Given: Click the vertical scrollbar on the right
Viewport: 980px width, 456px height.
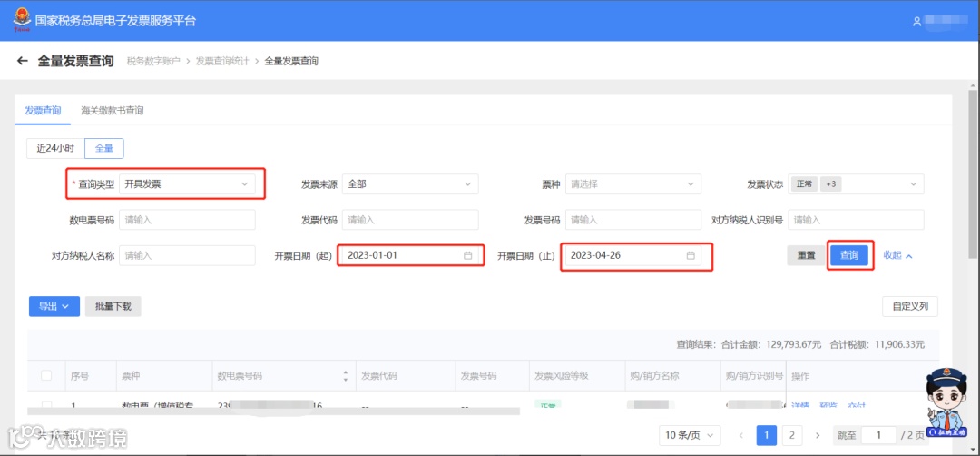Looking at the screenshot, I should tap(973, 173).
